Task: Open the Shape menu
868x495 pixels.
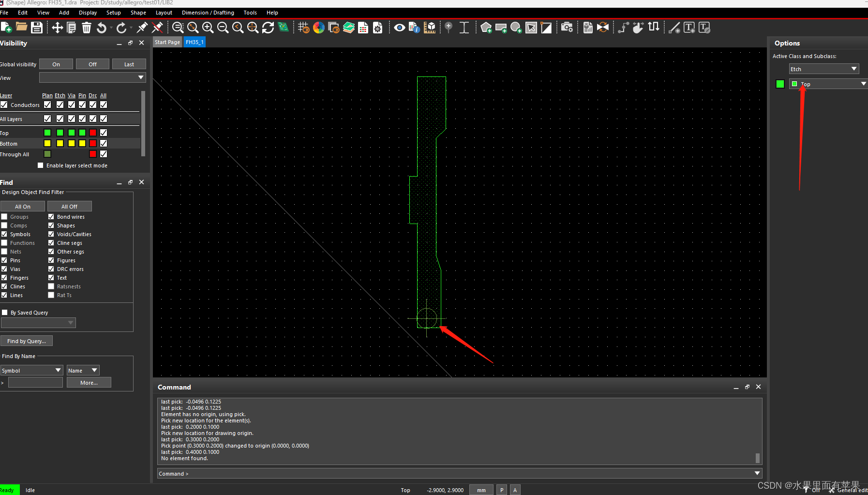Action: (138, 13)
